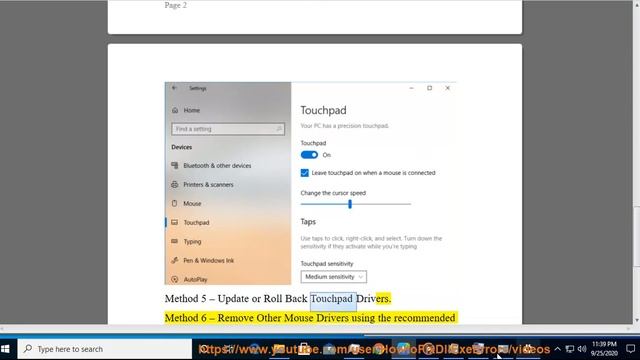Select 'AutoPlay' in the Devices sidebar
The width and height of the screenshot is (640, 360).
tap(196, 280)
